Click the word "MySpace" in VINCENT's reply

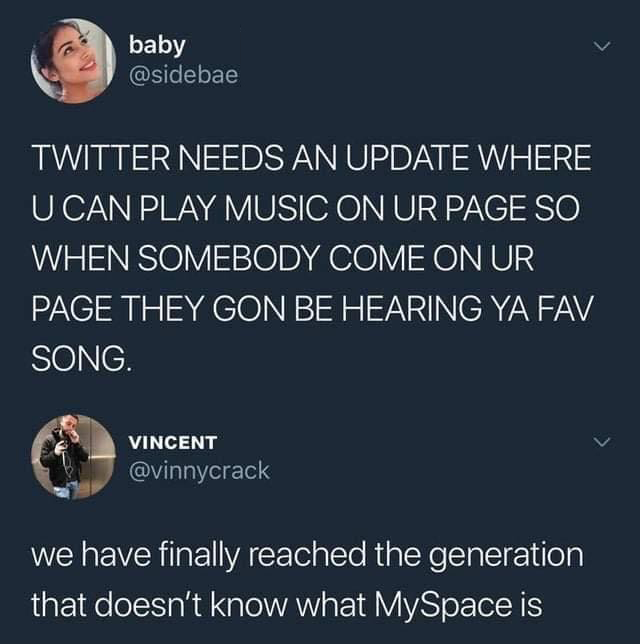(x=440, y=606)
